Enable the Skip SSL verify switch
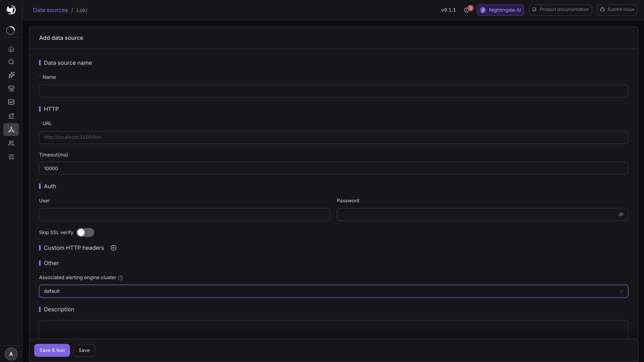This screenshot has height=362, width=644. (85, 233)
